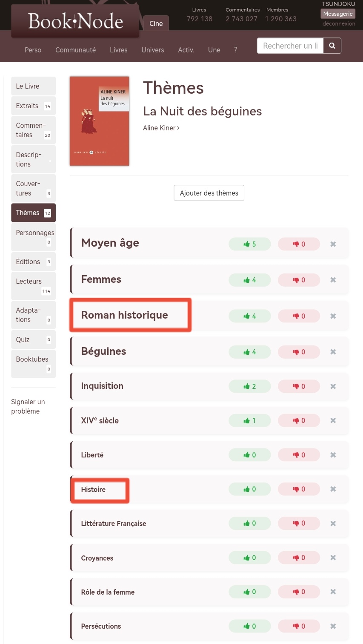The width and height of the screenshot is (363, 644).
Task: Remove the Inquisition theme
Action: [x=333, y=386]
